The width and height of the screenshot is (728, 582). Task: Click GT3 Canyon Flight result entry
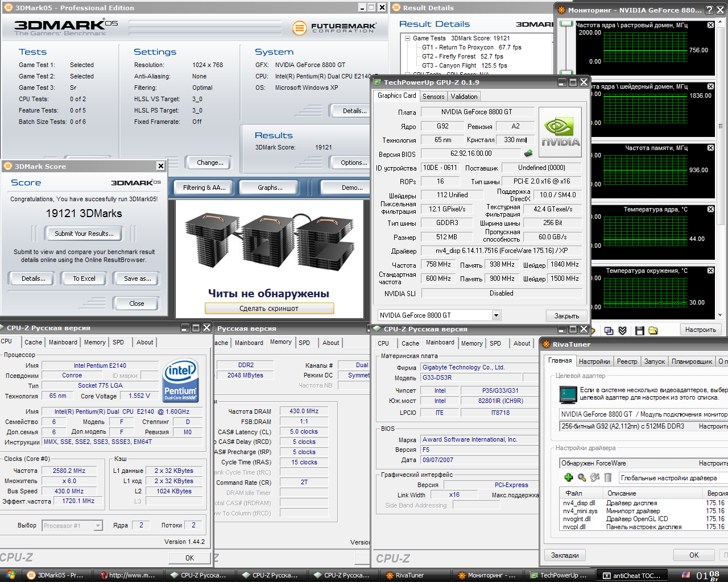click(464, 66)
